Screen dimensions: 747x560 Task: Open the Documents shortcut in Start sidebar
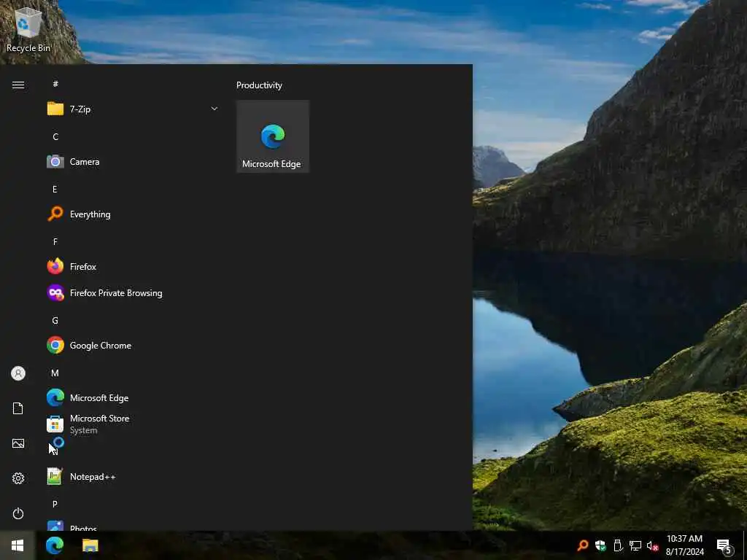[18, 408]
